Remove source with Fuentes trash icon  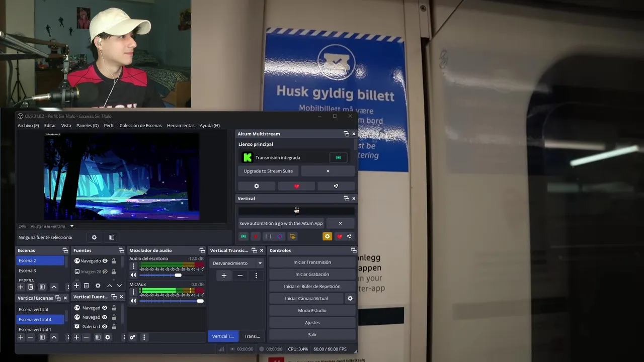[86, 286]
